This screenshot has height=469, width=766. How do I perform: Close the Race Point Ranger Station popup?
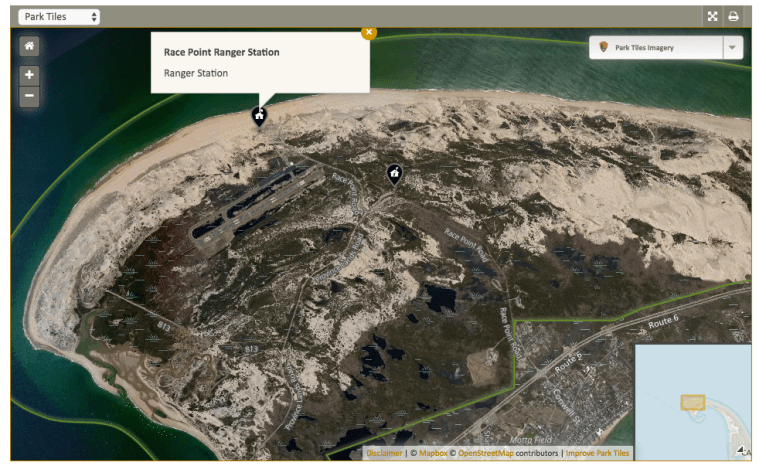pyautogui.click(x=369, y=32)
